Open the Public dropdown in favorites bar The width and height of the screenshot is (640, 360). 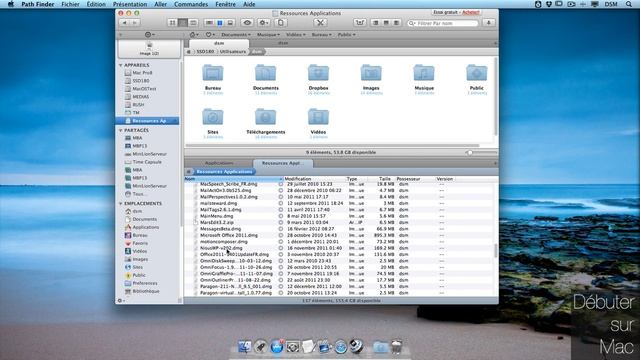[346, 35]
